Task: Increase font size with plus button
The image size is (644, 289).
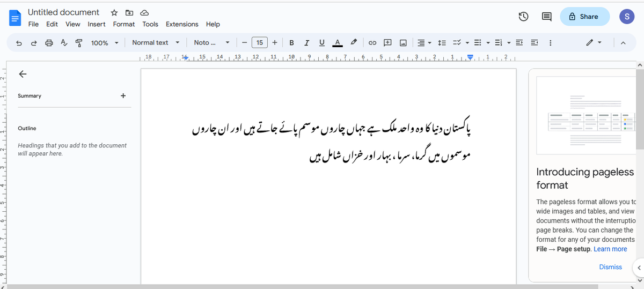Action: click(275, 43)
